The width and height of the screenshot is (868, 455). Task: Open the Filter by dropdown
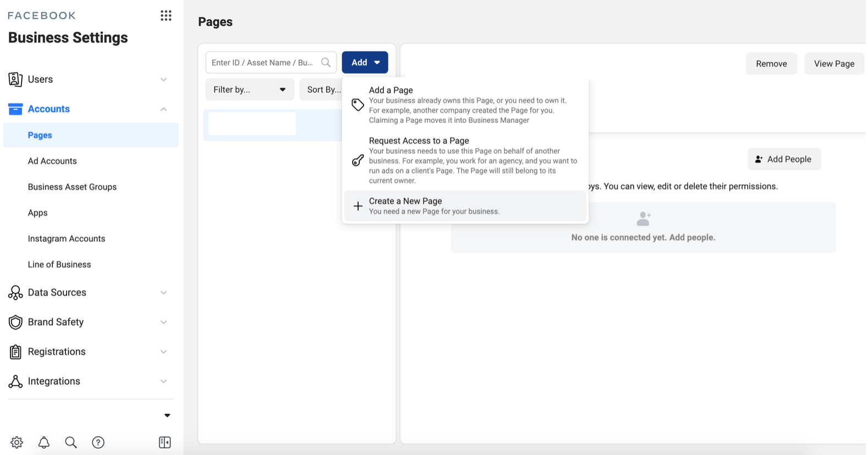(x=250, y=90)
